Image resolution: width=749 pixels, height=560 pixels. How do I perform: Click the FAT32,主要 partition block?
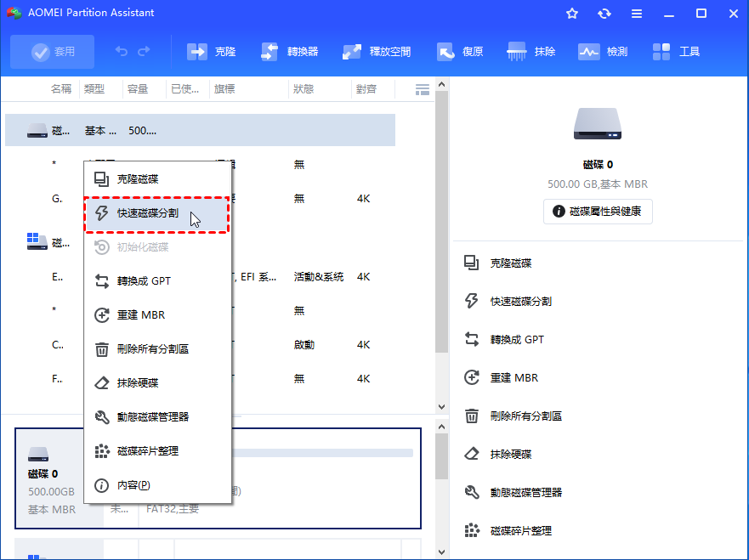pyautogui.click(x=280, y=478)
